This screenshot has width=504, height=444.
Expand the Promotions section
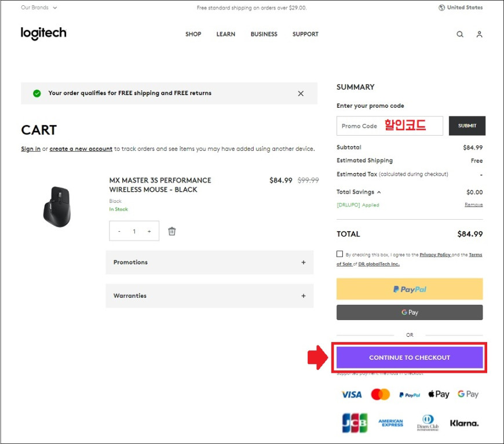click(210, 263)
